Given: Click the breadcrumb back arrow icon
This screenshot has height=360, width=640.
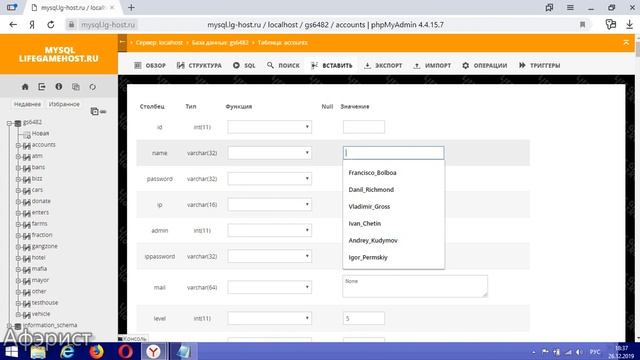Looking at the screenshot, I should click(x=122, y=42).
